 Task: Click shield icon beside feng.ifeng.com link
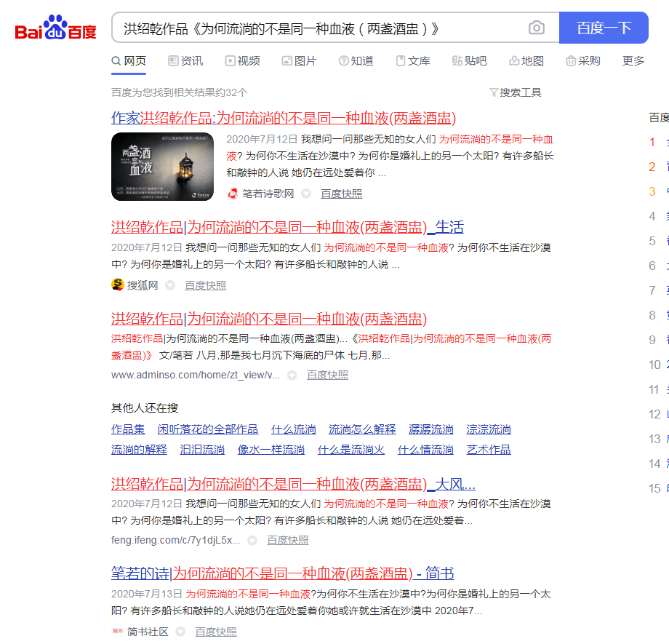coord(252,540)
